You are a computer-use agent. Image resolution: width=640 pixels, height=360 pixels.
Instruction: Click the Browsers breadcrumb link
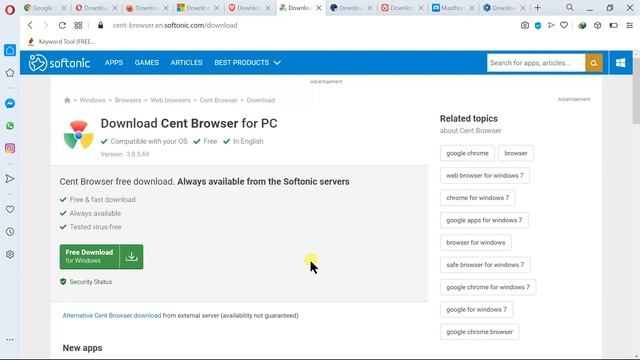tap(128, 100)
